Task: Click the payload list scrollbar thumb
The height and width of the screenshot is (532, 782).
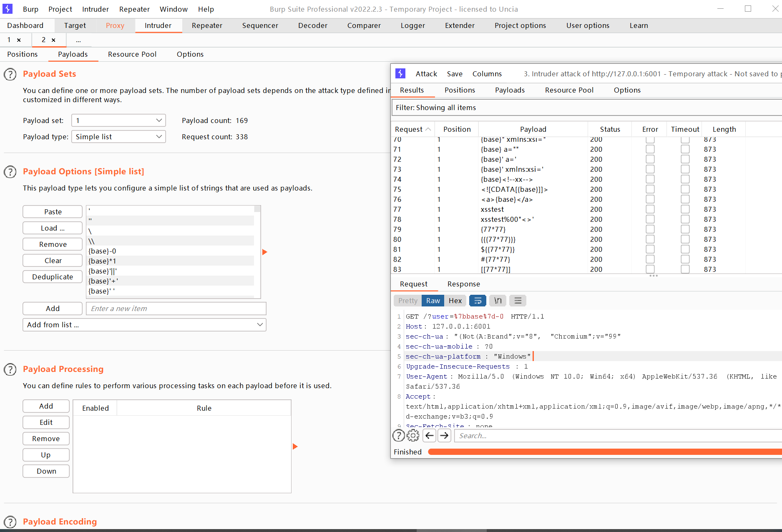Action: [x=257, y=209]
